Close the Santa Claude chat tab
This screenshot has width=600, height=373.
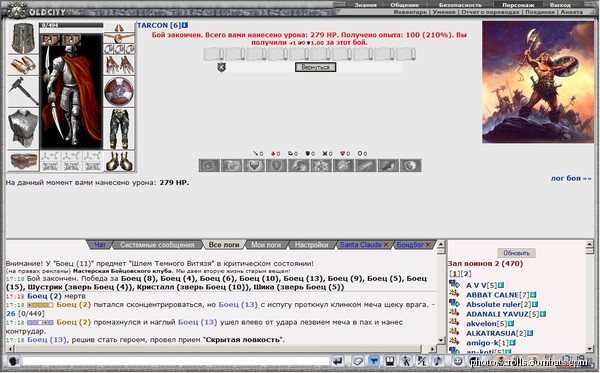[x=386, y=244]
